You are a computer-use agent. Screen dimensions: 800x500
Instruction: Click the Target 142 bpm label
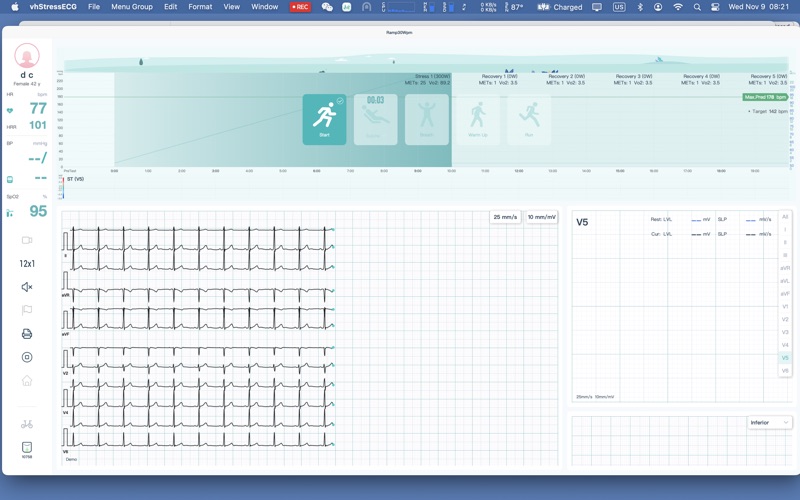pyautogui.click(x=767, y=111)
